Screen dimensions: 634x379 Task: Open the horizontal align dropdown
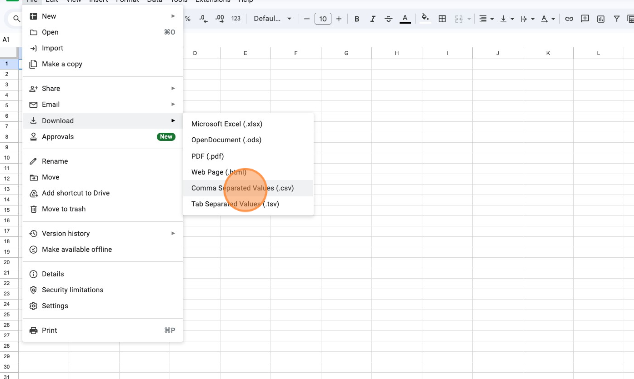click(x=486, y=19)
